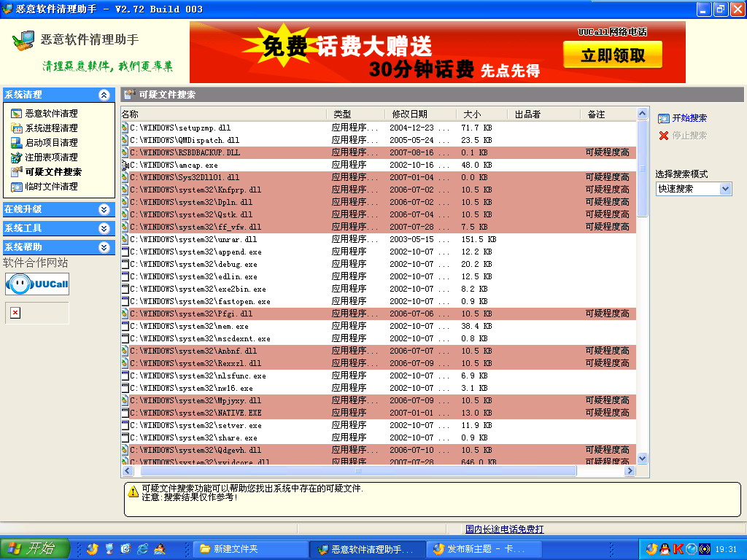
Task: Select row system32\fastopen.exe
Action: click(379, 301)
